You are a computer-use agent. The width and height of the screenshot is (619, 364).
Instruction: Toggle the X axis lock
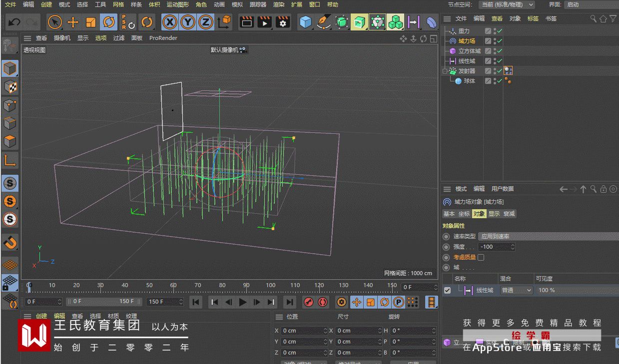pos(170,22)
